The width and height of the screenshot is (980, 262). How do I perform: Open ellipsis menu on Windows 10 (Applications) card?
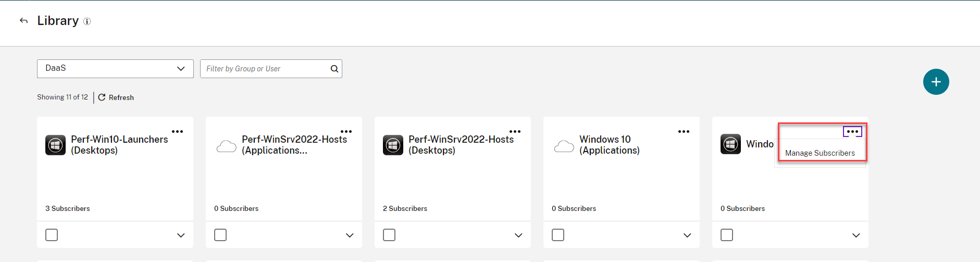(x=684, y=132)
